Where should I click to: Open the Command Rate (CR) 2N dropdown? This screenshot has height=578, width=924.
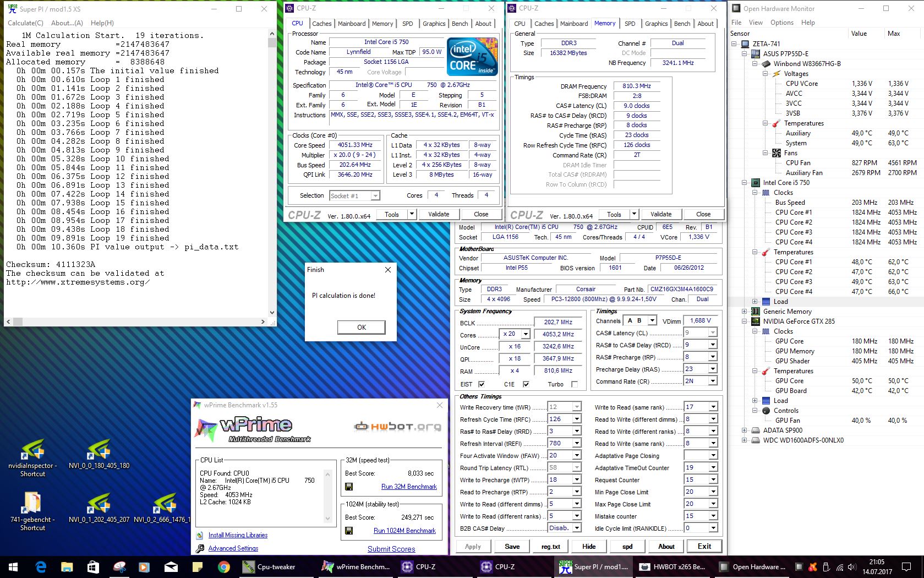click(713, 381)
